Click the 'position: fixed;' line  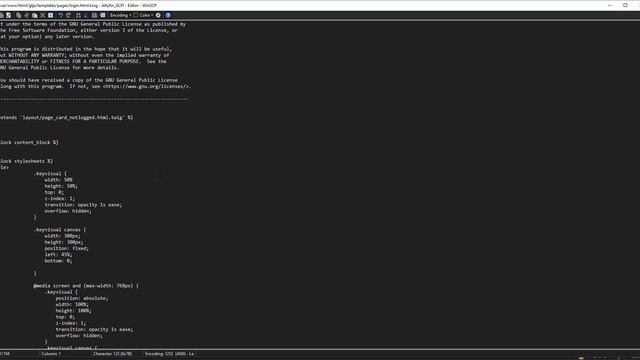click(x=67, y=248)
